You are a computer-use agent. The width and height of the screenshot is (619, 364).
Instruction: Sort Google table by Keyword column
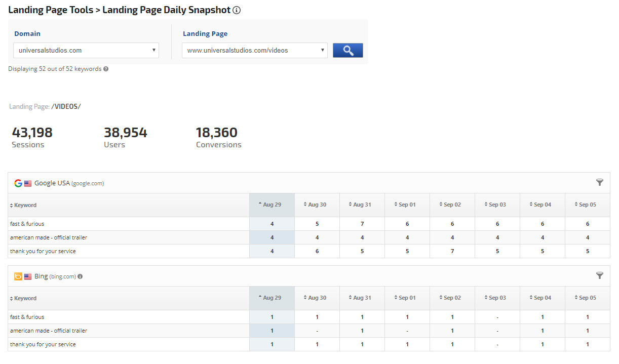23,205
